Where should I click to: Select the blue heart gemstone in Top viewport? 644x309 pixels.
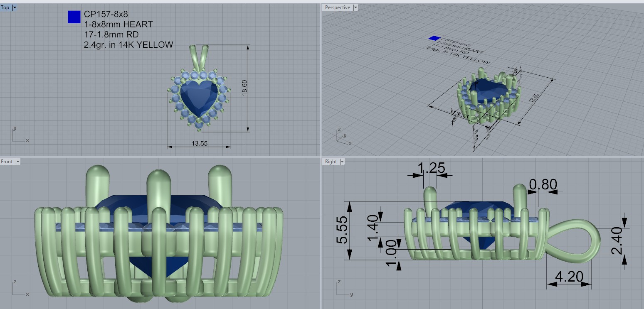pyautogui.click(x=199, y=98)
